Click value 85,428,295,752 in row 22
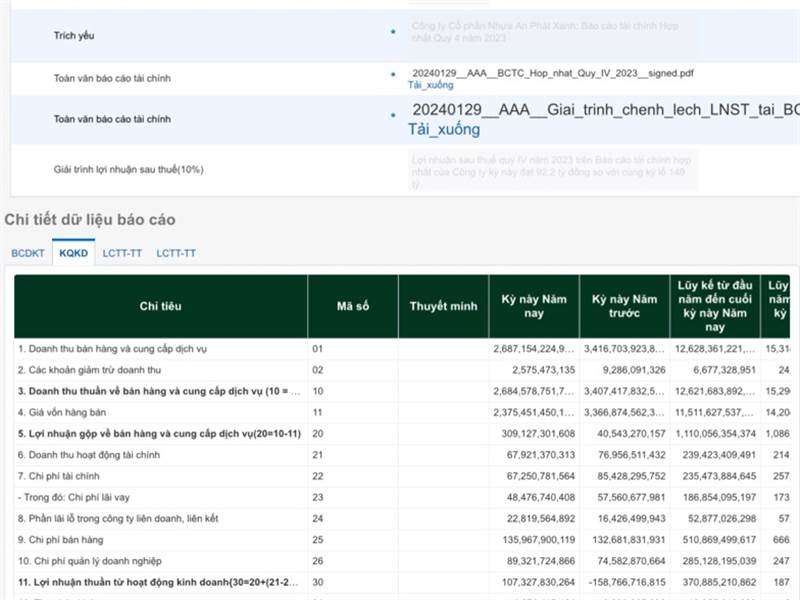Image resolution: width=800 pixels, height=600 pixels. 632,476
